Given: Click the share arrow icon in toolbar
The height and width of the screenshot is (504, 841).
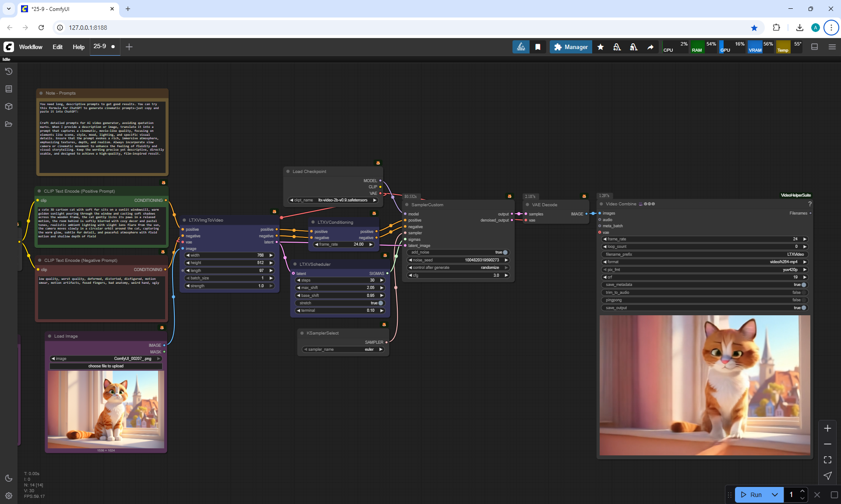Looking at the screenshot, I should coord(650,47).
